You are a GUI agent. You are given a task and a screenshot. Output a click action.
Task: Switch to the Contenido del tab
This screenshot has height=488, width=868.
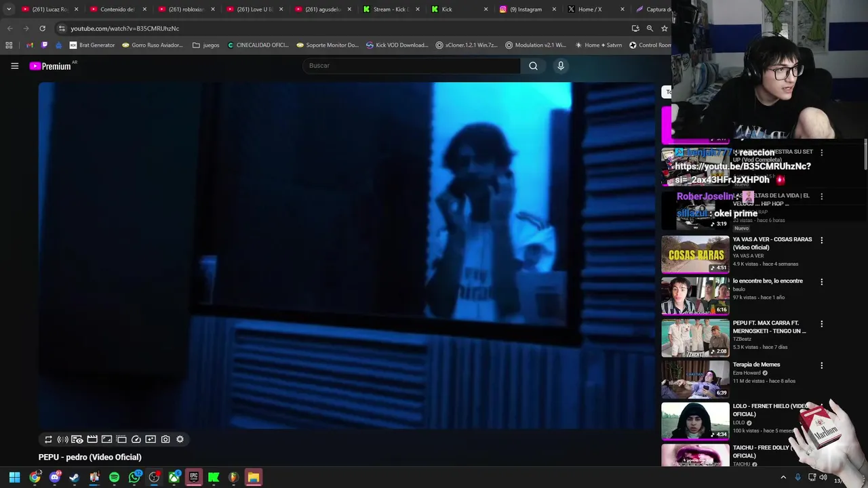point(117,9)
